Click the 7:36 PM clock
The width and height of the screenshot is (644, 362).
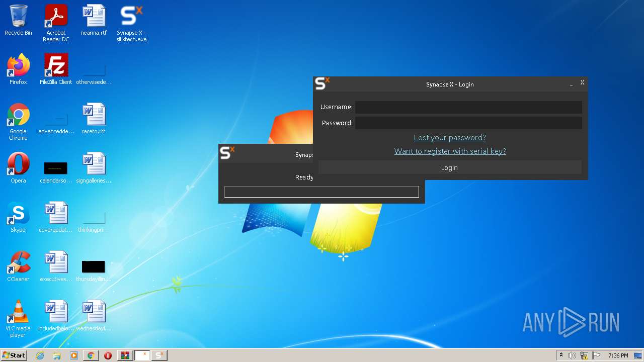pyautogui.click(x=618, y=355)
